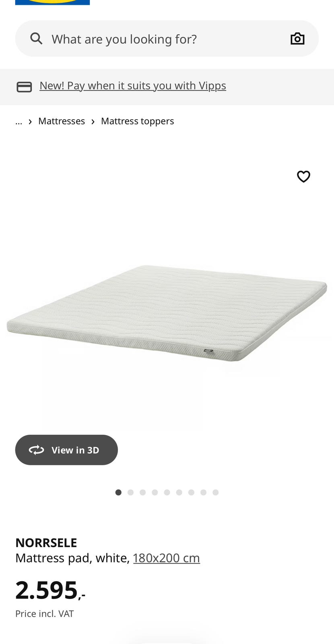This screenshot has height=644, width=334.
Task: Click the IKEA logo at the top
Action: coord(52,2)
